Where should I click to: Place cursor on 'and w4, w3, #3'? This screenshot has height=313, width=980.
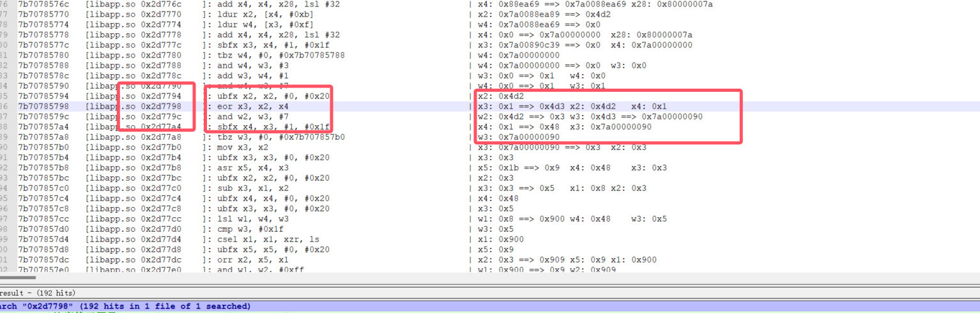tap(253, 65)
